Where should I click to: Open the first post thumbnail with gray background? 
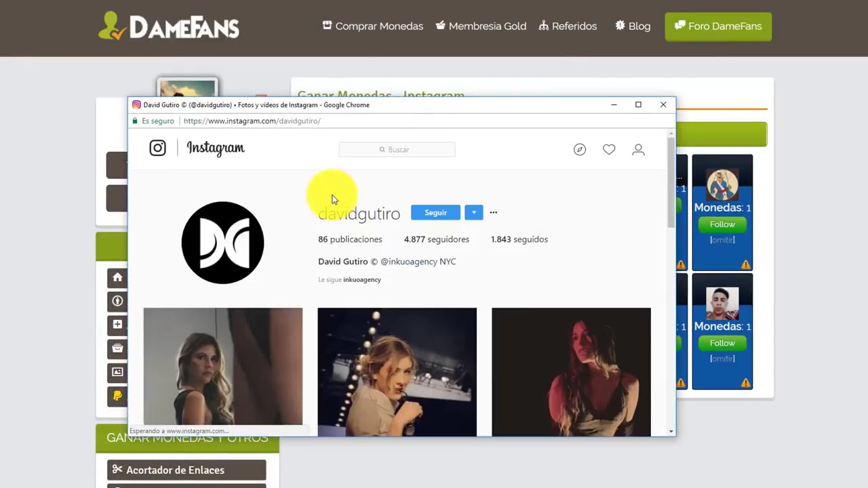[223, 367]
